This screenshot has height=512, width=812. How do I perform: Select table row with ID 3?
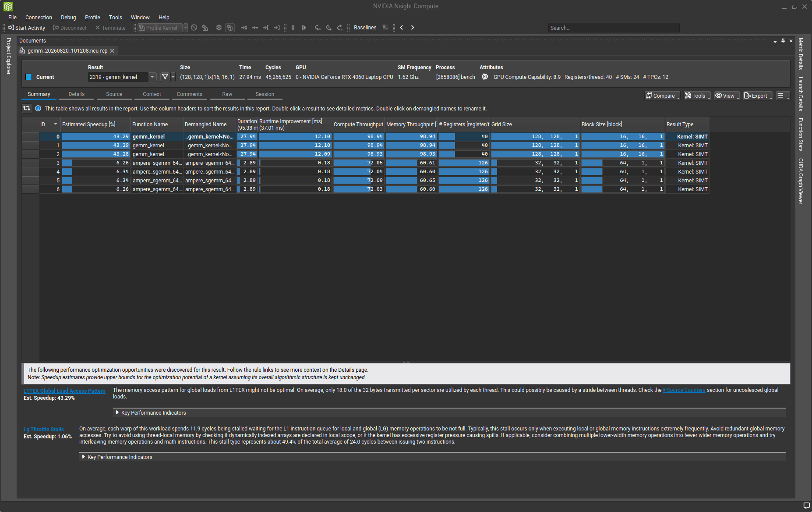tap(365, 163)
